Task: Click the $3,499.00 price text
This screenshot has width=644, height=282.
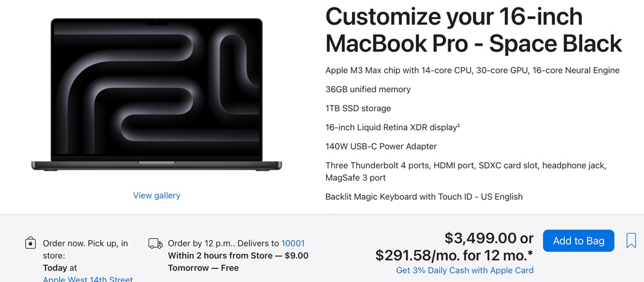Action: pos(480,238)
